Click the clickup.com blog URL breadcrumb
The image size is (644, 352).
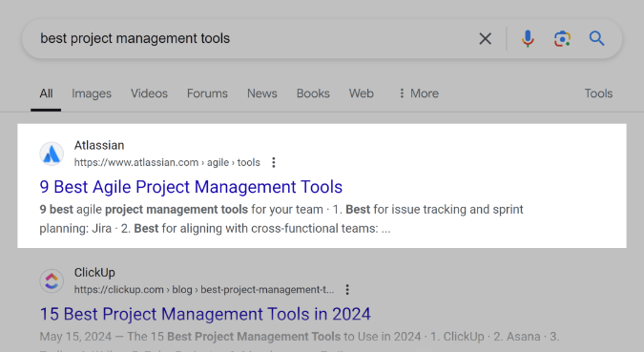pyautogui.click(x=204, y=290)
